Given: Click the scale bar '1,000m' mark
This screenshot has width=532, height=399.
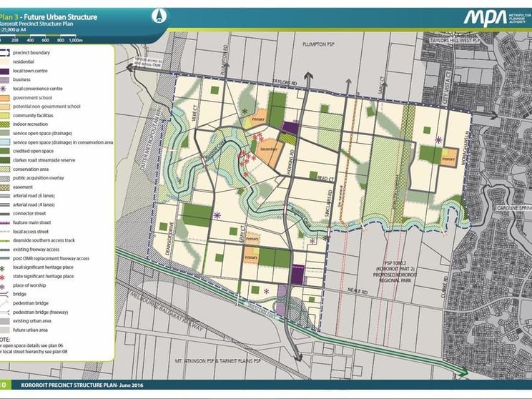Looking at the screenshot, I should click(76, 40).
